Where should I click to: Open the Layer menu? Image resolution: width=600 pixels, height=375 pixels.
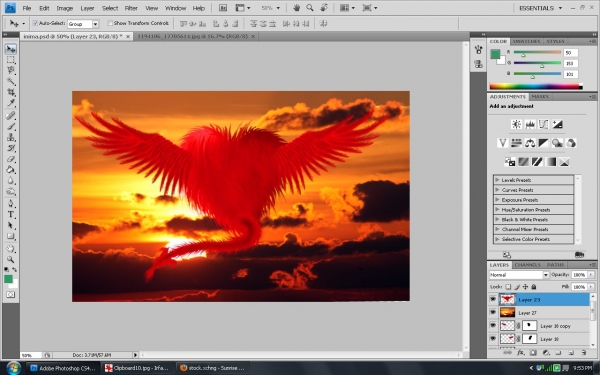coord(87,8)
